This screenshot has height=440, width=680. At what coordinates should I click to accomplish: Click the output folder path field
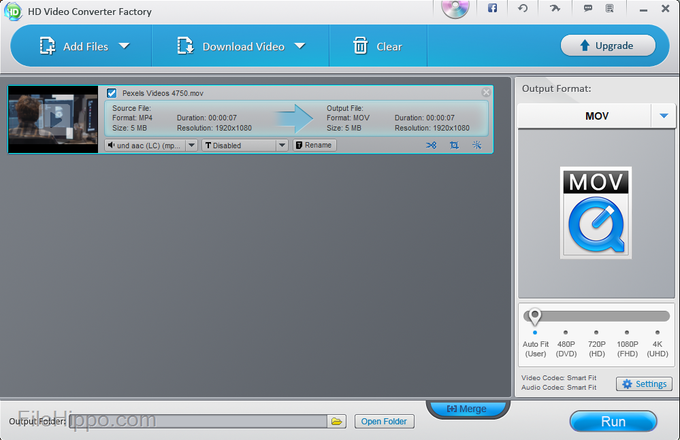click(198, 421)
